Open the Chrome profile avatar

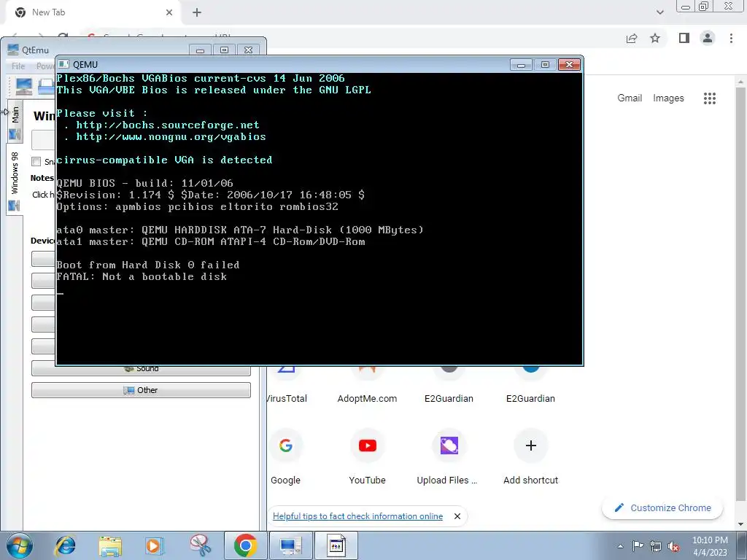click(x=708, y=38)
